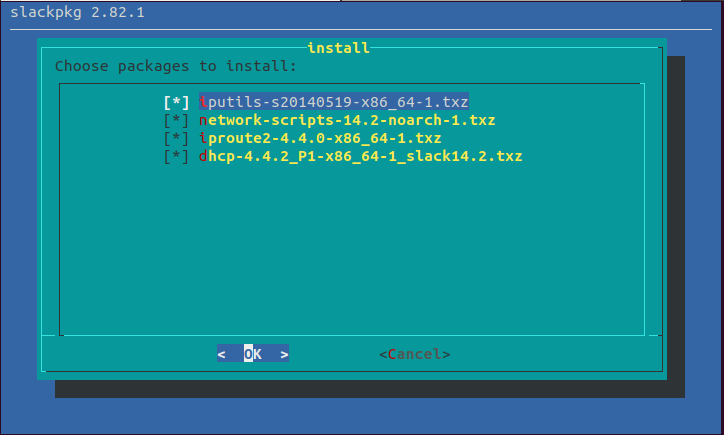Click the right angle bracket of Cancel

pyautogui.click(x=446, y=354)
